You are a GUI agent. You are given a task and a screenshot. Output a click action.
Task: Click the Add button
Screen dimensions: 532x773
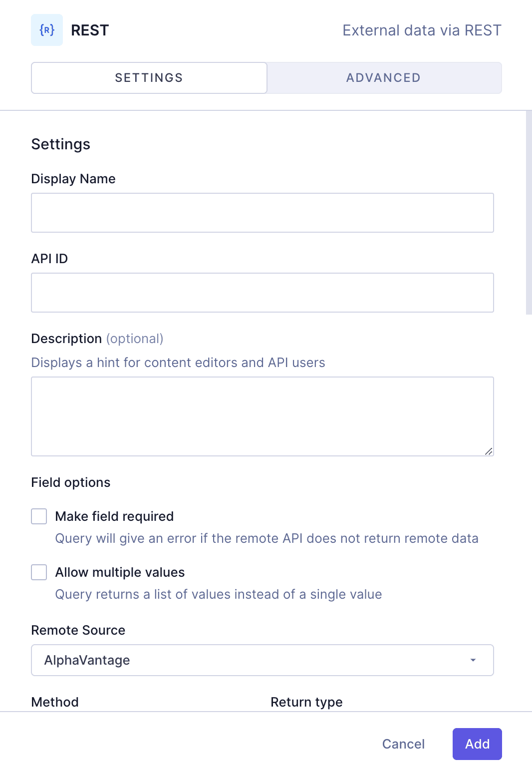(477, 744)
